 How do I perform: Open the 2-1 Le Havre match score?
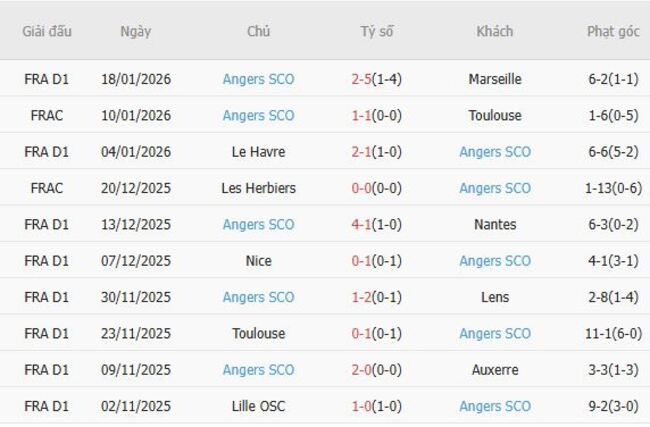pos(361,152)
